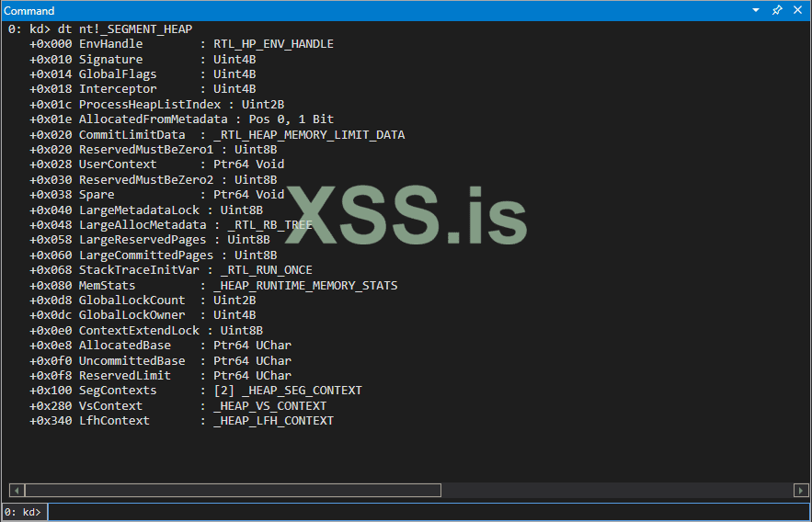
Task: Close the Command window
Action: (797, 10)
